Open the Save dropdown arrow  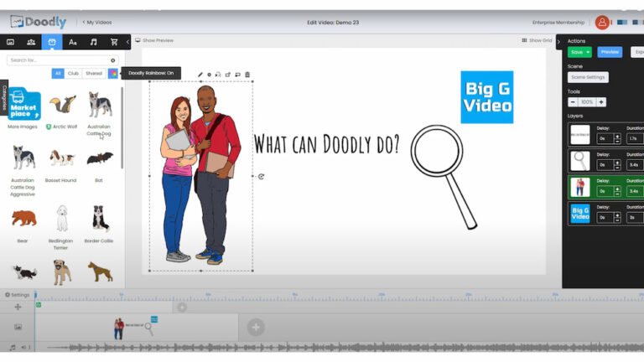pos(589,52)
